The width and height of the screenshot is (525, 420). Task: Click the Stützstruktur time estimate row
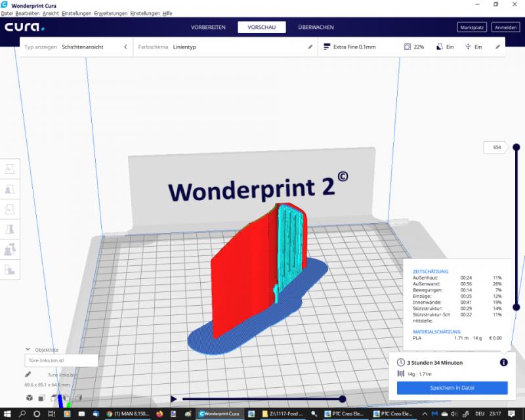(x=457, y=308)
